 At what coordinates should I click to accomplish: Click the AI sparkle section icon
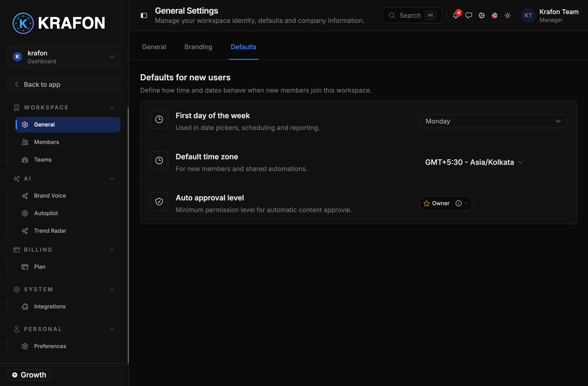17,178
